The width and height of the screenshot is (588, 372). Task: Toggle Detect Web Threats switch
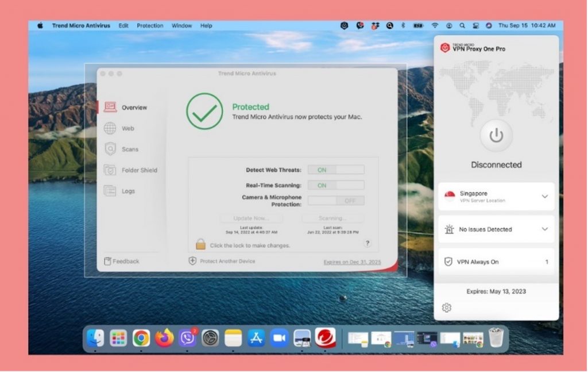(335, 170)
